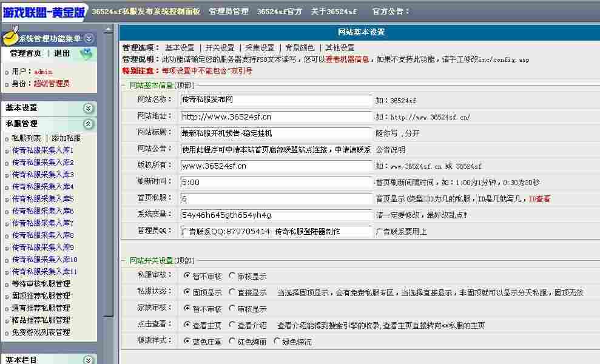Open the 管理员管理 top menu
The width and height of the screenshot is (600, 364).
tap(228, 12)
